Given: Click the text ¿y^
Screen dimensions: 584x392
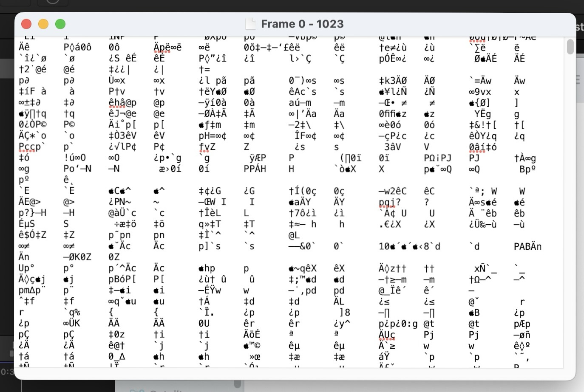Looking at the screenshot, I should click(x=342, y=324).
